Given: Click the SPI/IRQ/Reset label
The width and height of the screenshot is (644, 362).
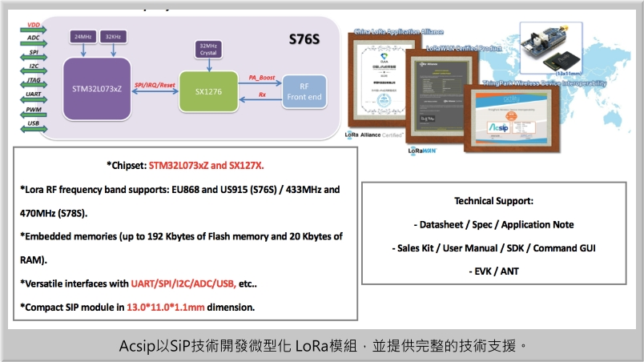Looking at the screenshot, I should [x=155, y=85].
